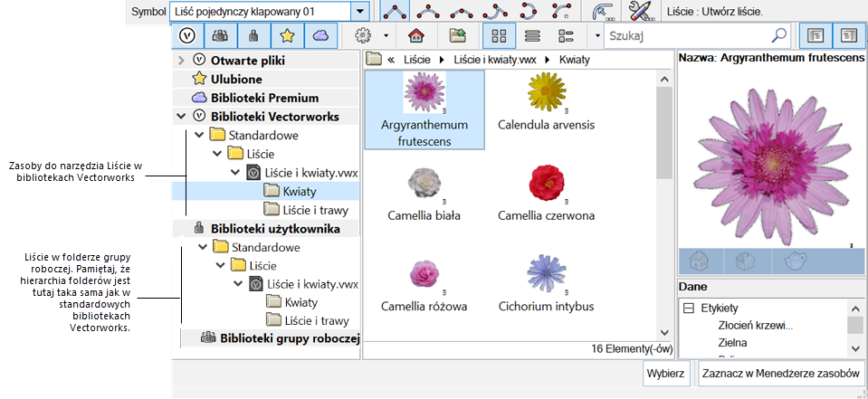Select Ulubione in the library tree
Viewport: 868px width, 399px height.
[x=236, y=80]
